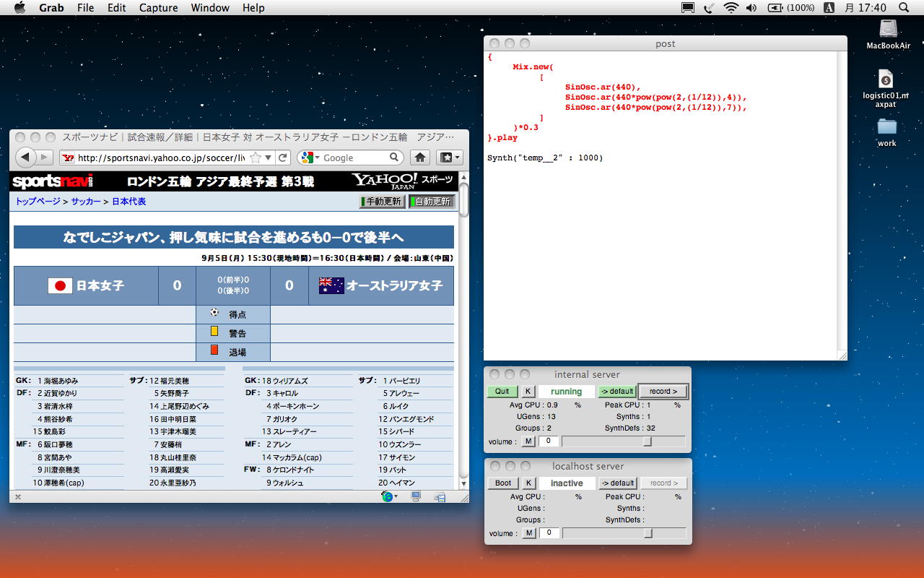Click the internal server volume slider
The height and width of the screenshot is (578, 924).
(648, 441)
